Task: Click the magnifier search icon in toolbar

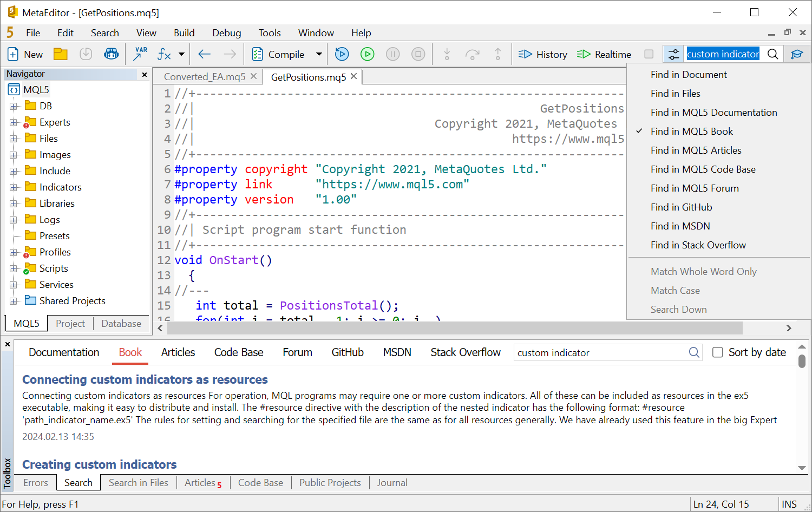Action: point(772,54)
